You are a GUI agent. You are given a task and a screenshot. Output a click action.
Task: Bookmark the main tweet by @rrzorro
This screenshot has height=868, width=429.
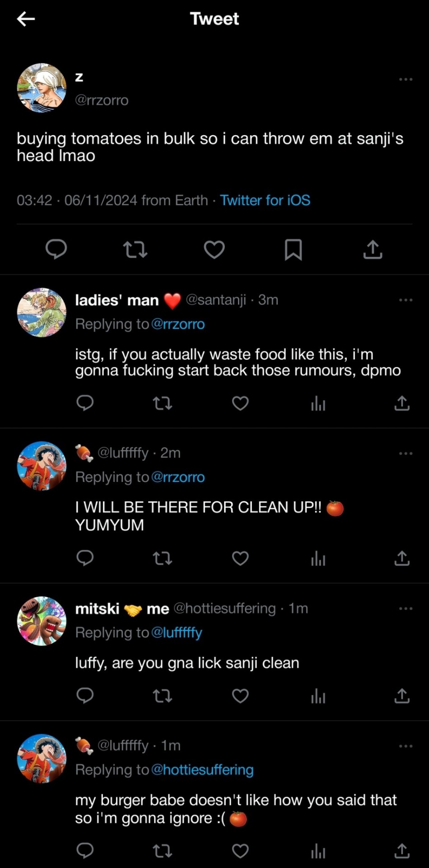pyautogui.click(x=293, y=250)
